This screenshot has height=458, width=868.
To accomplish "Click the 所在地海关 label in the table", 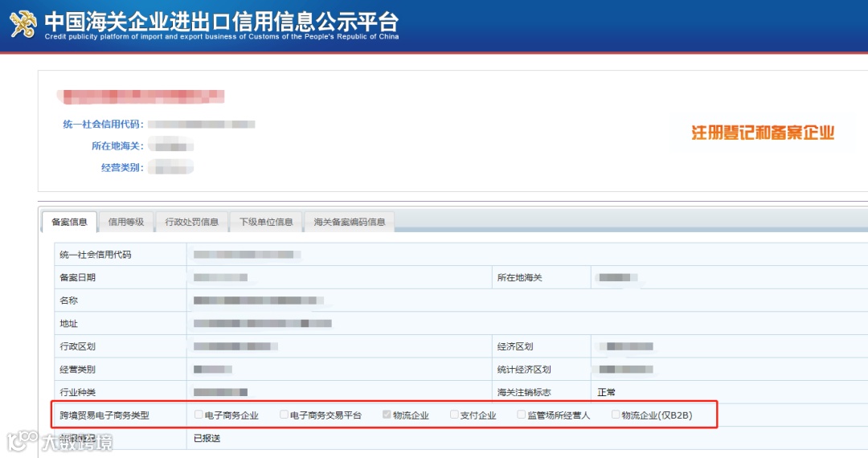I will [x=519, y=278].
